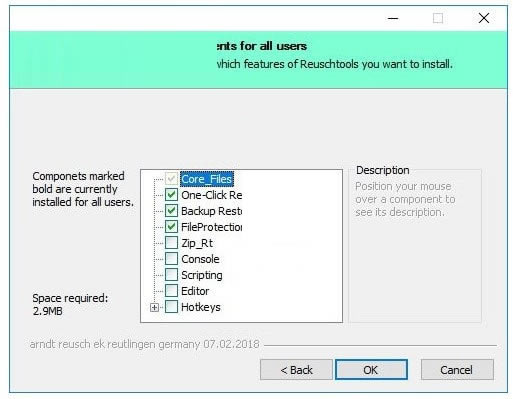
Task: Uncheck the One-Click Re component
Action: (171, 195)
